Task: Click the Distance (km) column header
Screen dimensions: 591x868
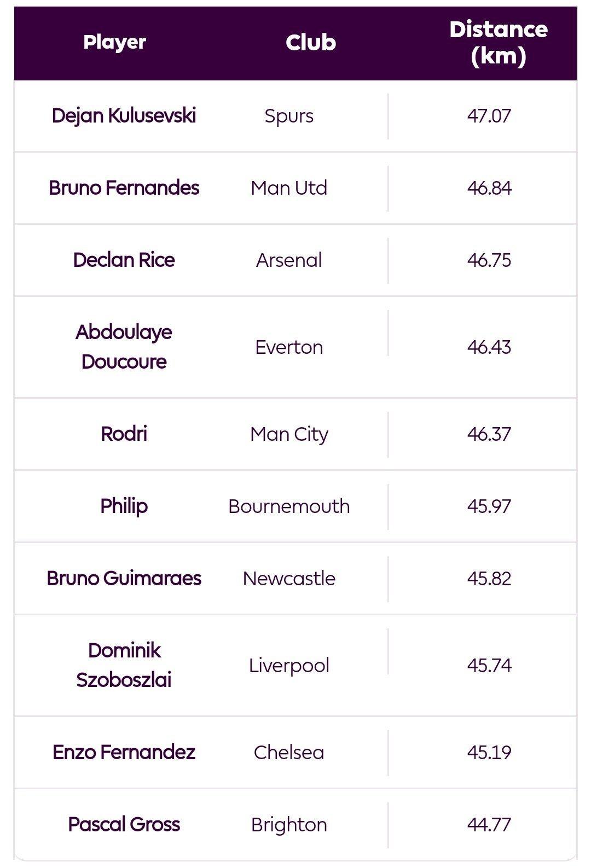Action: click(499, 43)
